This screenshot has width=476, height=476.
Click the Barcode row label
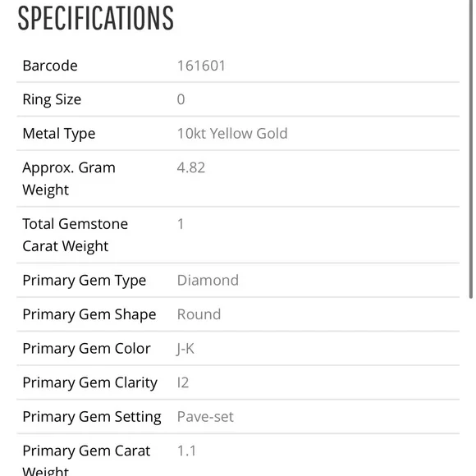click(x=50, y=66)
